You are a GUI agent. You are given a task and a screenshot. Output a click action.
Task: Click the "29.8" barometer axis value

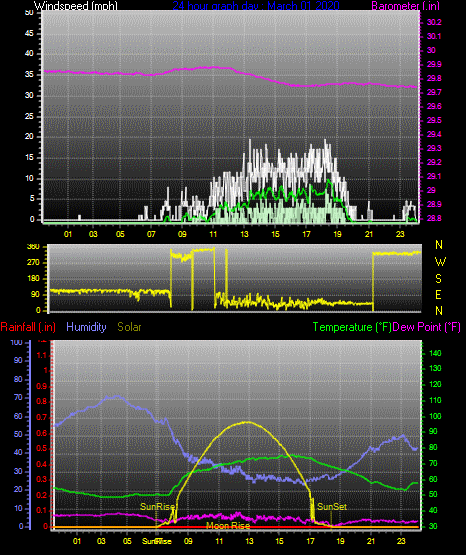(x=434, y=78)
